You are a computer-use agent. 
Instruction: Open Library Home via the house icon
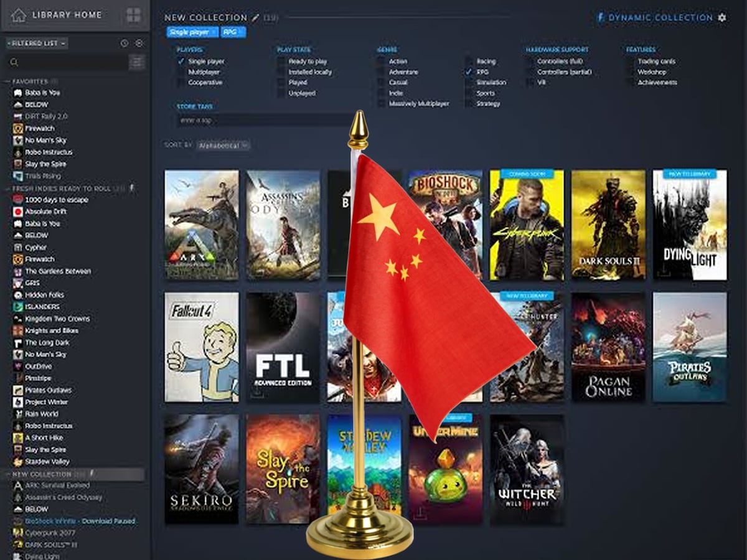coord(18,15)
